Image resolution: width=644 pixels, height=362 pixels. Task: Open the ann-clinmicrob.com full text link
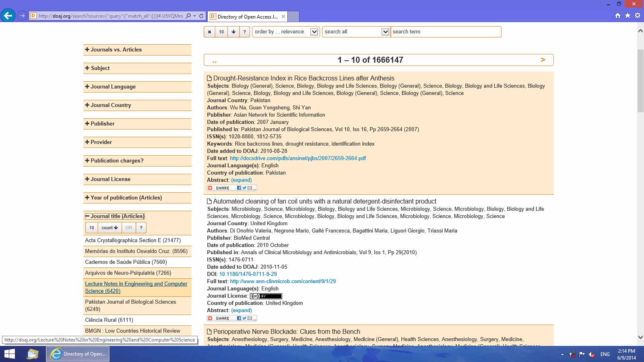pyautogui.click(x=283, y=282)
